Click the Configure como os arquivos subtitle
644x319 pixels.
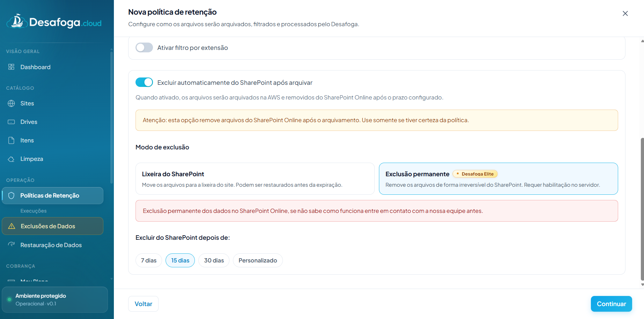243,24
